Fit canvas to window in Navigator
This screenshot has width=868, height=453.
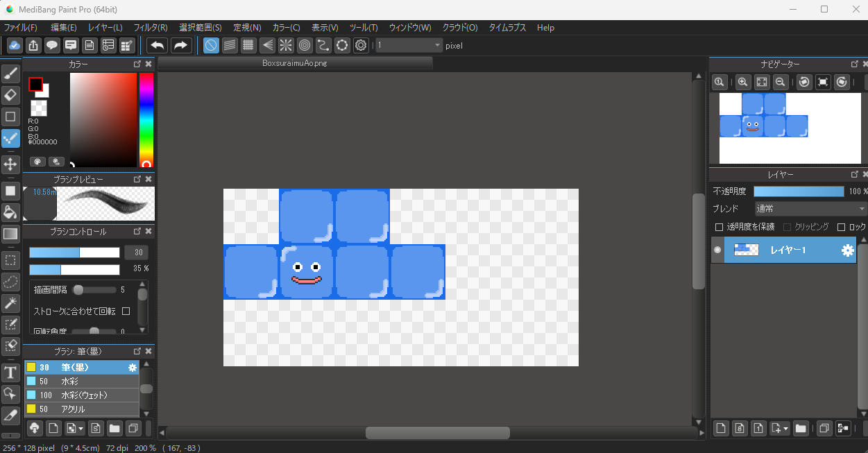click(x=761, y=82)
